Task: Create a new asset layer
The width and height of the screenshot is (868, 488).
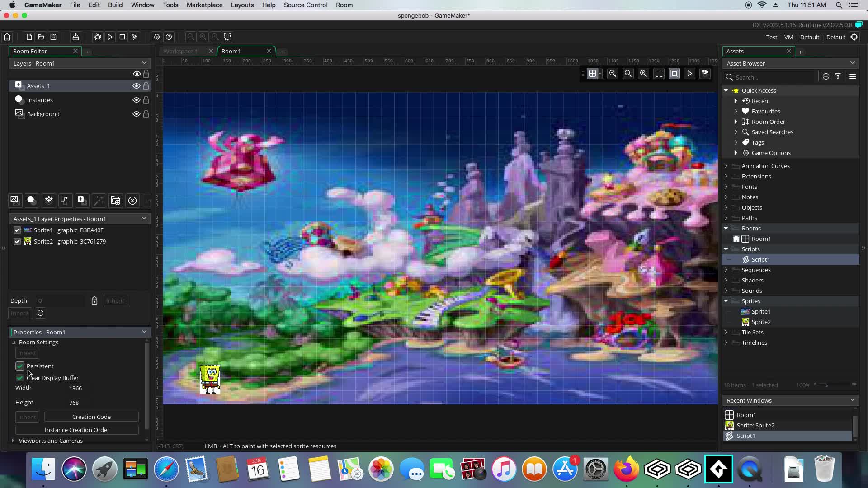Action: [x=81, y=200]
